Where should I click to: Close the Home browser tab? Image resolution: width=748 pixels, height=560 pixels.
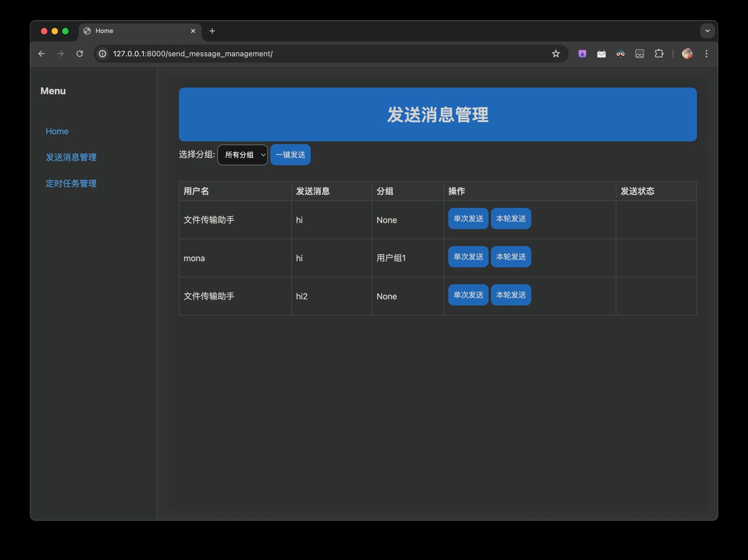pos(193,31)
